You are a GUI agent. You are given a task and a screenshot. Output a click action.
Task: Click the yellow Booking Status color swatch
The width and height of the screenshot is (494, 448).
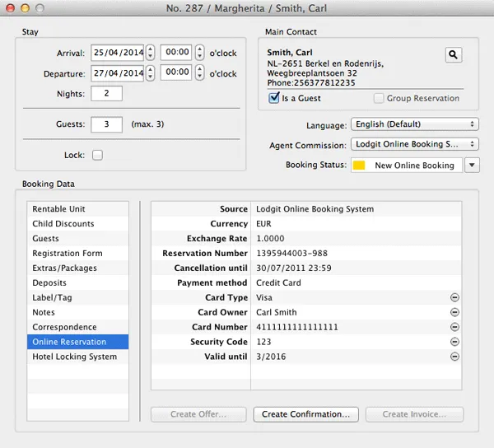click(x=359, y=166)
